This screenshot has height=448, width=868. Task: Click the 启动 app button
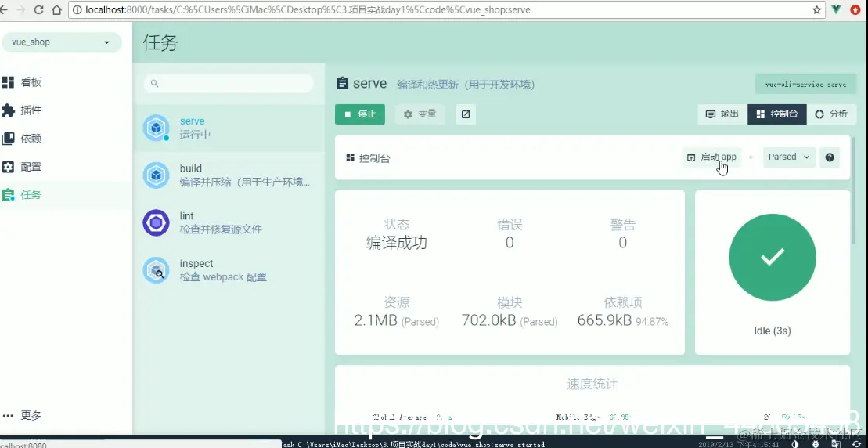pyautogui.click(x=711, y=157)
